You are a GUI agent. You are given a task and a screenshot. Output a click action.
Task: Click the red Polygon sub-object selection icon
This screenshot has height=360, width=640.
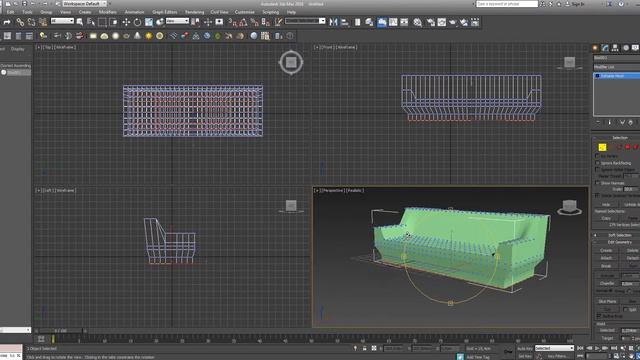click(628, 147)
